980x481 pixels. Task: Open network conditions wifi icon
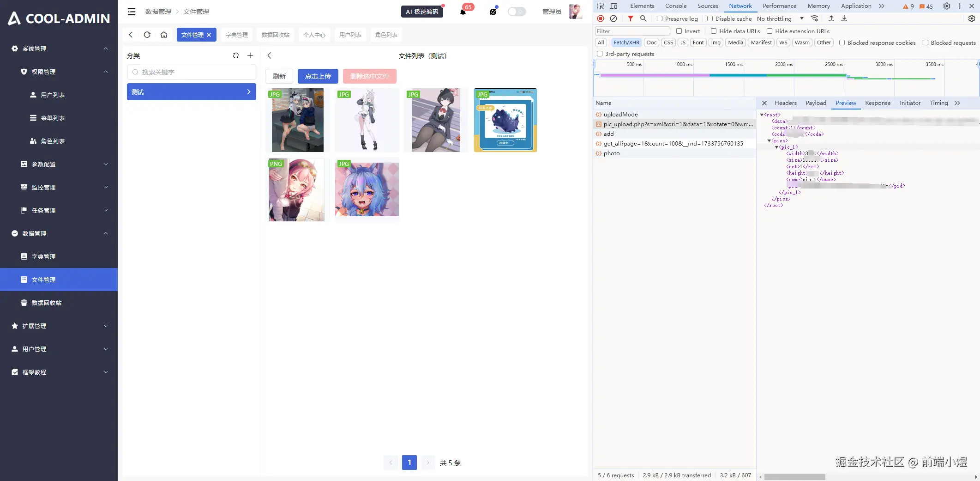815,18
